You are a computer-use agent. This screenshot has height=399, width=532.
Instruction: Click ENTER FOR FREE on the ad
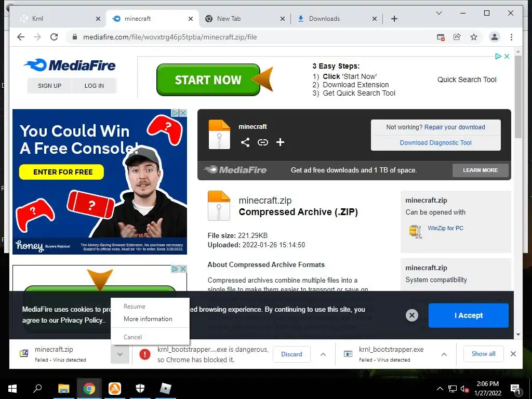(61, 172)
